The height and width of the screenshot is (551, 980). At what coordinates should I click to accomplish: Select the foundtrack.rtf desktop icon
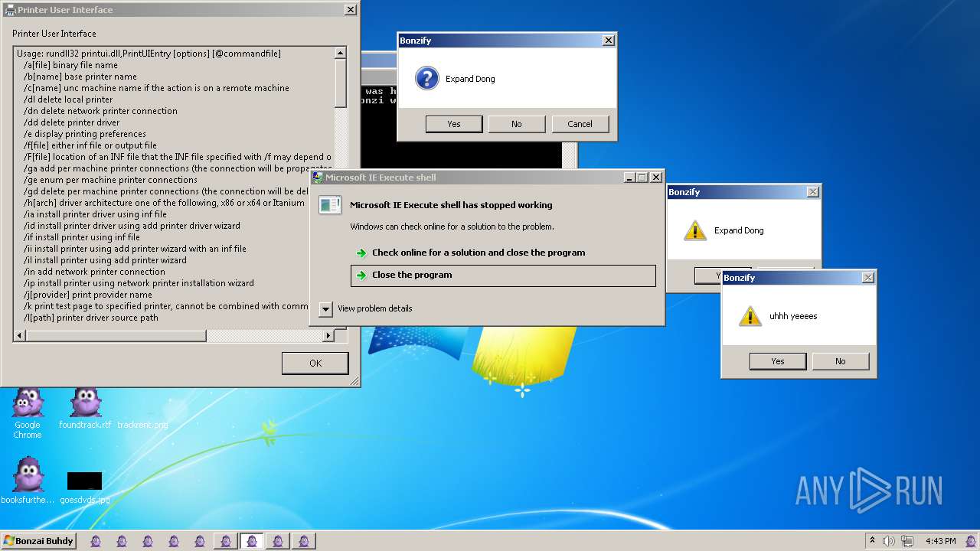(x=85, y=409)
